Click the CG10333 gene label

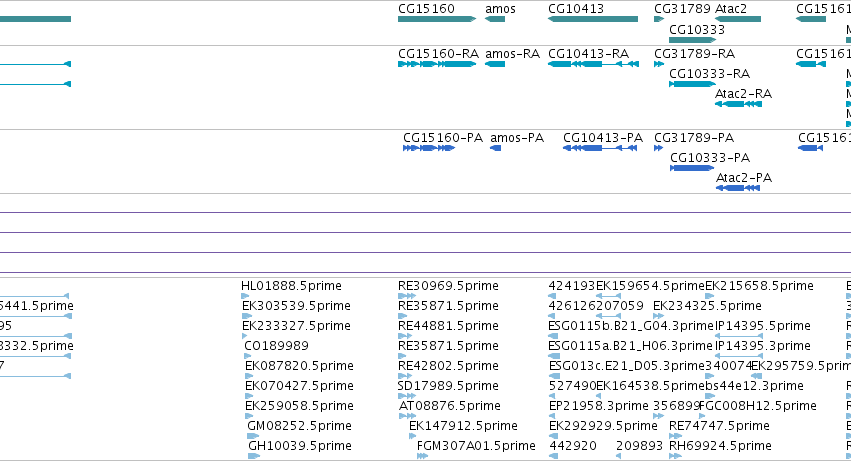[697, 30]
